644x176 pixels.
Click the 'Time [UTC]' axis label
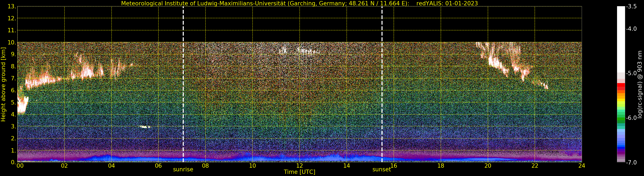300,172
